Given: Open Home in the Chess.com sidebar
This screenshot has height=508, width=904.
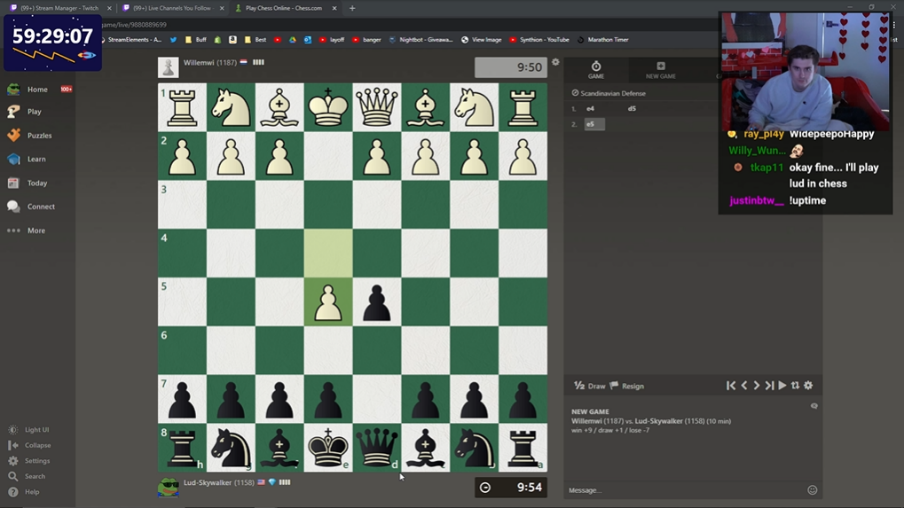Looking at the screenshot, I should point(37,89).
